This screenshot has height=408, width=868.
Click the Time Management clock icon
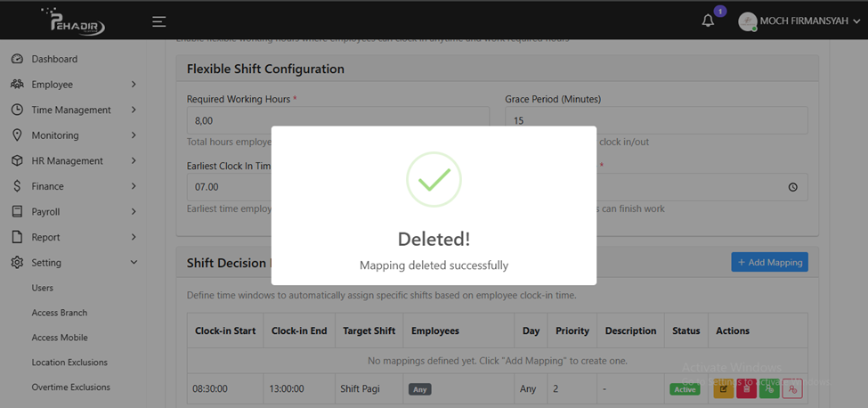17,110
